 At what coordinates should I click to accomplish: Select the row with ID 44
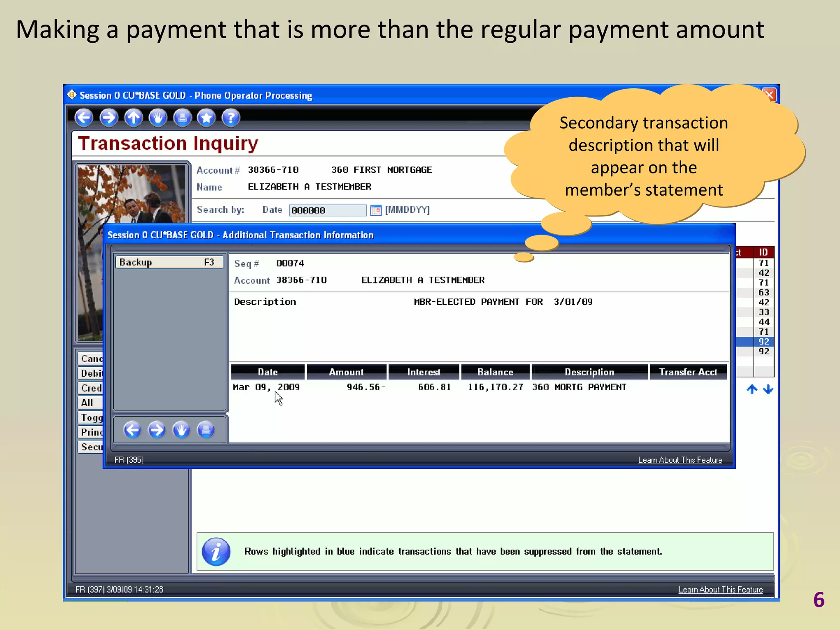(755, 322)
